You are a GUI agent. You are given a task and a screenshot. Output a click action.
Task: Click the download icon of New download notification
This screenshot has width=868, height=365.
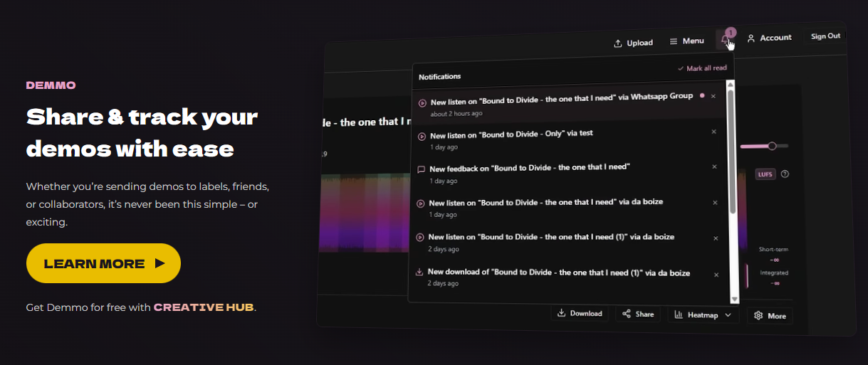coord(419,272)
